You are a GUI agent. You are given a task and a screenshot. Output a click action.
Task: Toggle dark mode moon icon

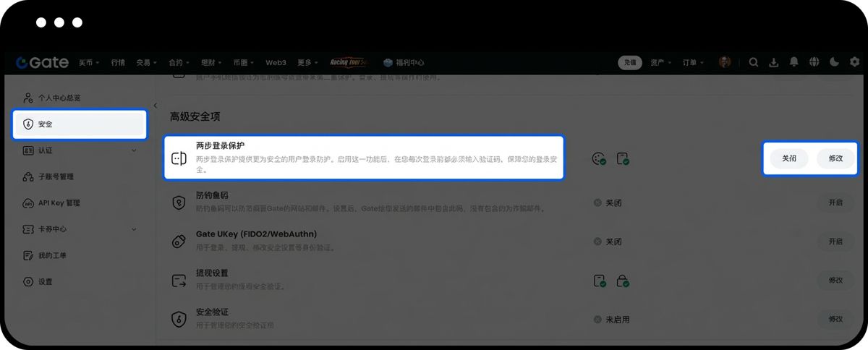tap(834, 62)
